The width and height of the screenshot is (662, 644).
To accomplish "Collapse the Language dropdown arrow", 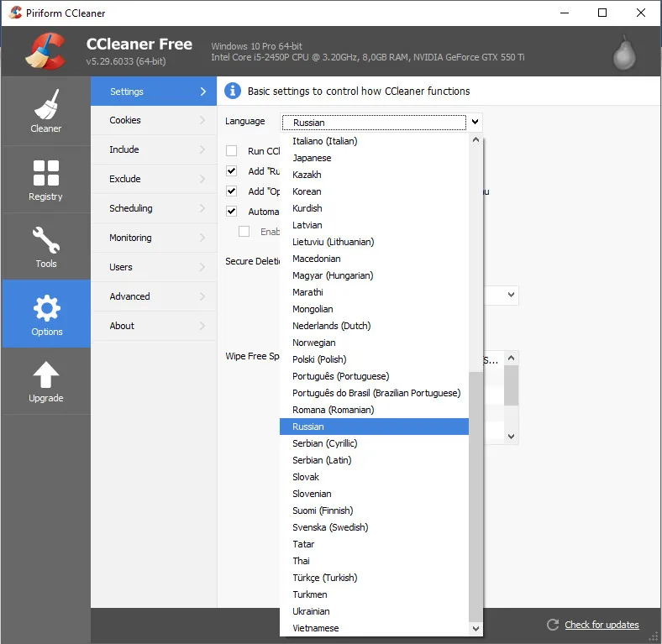I will click(x=475, y=122).
